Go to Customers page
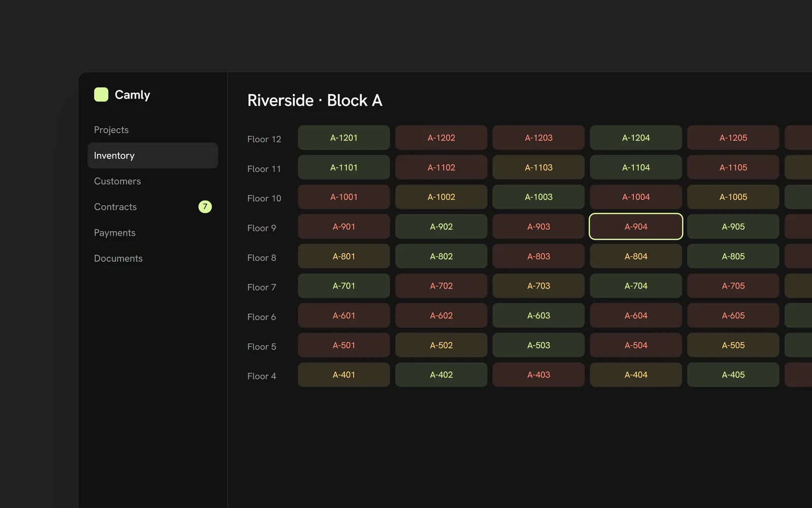 pos(153,181)
